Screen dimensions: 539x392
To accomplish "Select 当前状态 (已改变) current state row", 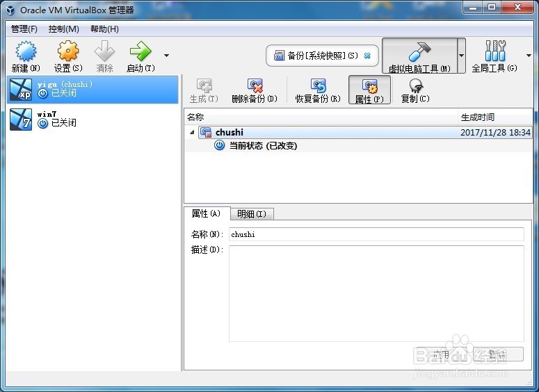I will pyautogui.click(x=359, y=146).
